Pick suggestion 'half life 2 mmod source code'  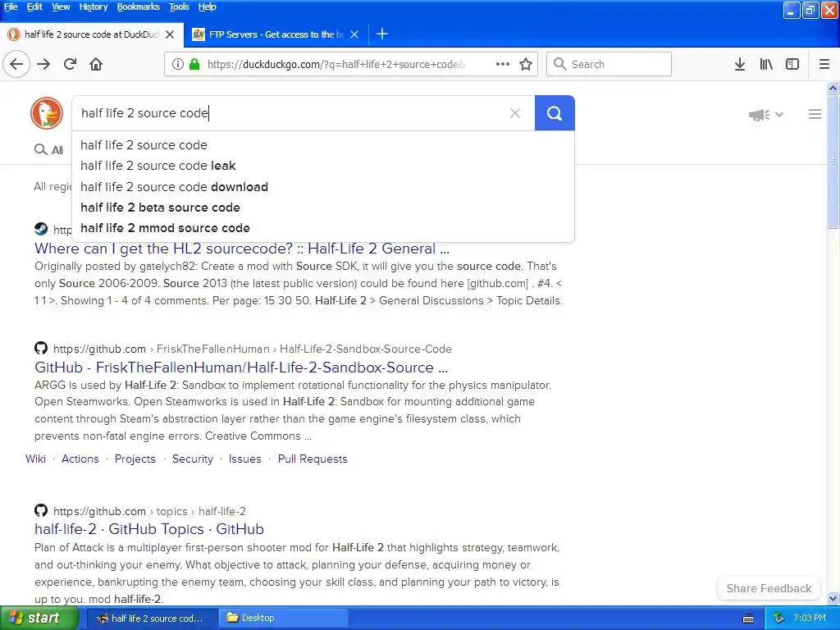tap(323, 228)
